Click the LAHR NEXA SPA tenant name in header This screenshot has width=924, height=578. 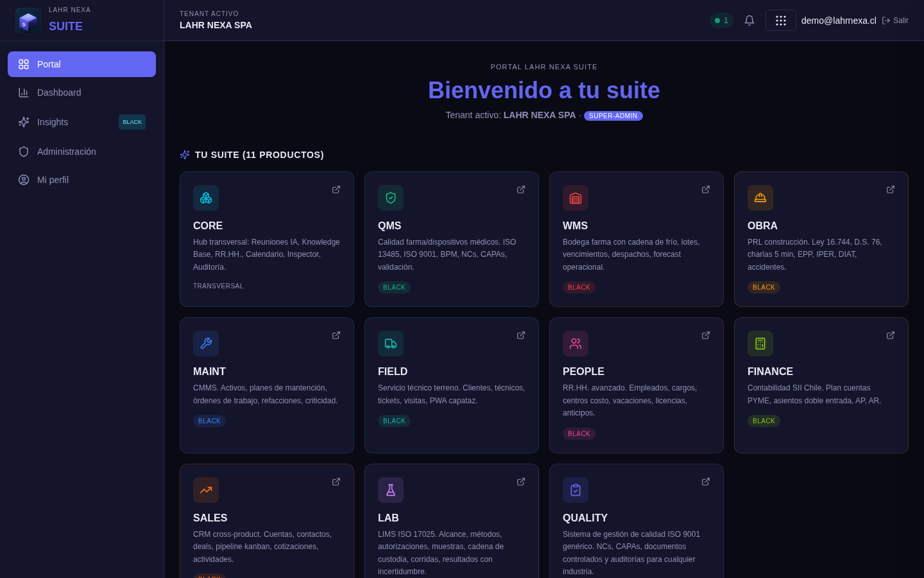216,25
